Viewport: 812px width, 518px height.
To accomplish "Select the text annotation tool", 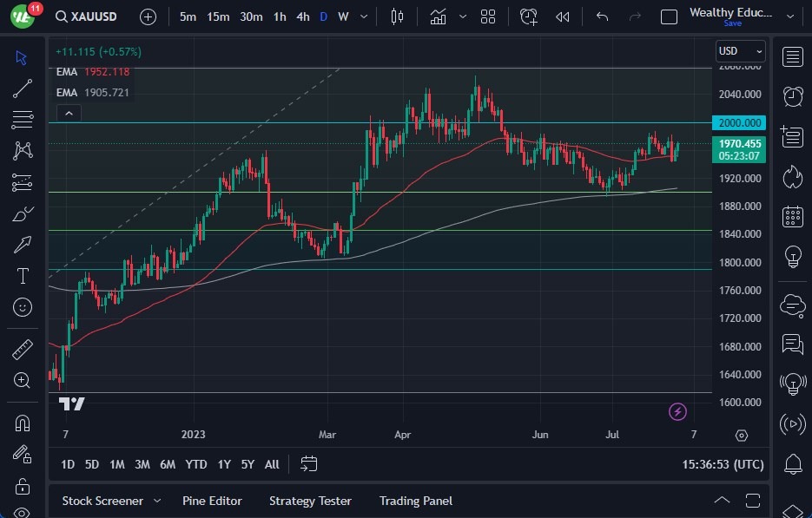I will (23, 276).
